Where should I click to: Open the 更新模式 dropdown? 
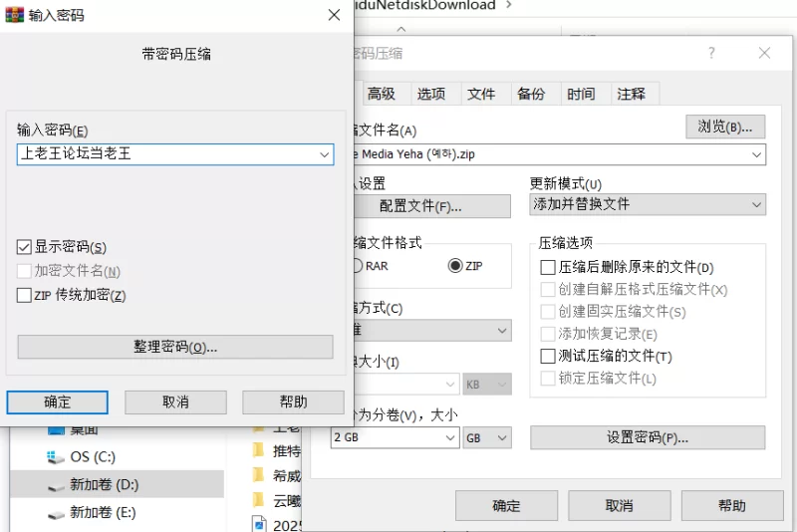tap(648, 204)
